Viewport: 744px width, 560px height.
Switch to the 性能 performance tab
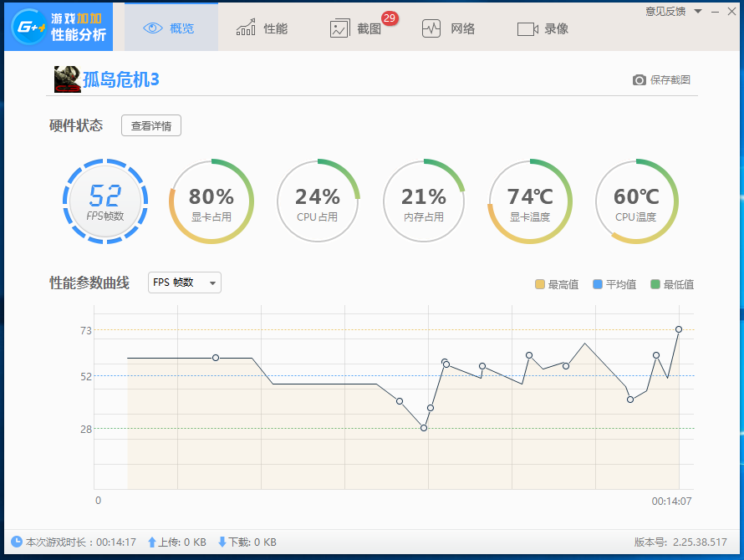pos(262,28)
